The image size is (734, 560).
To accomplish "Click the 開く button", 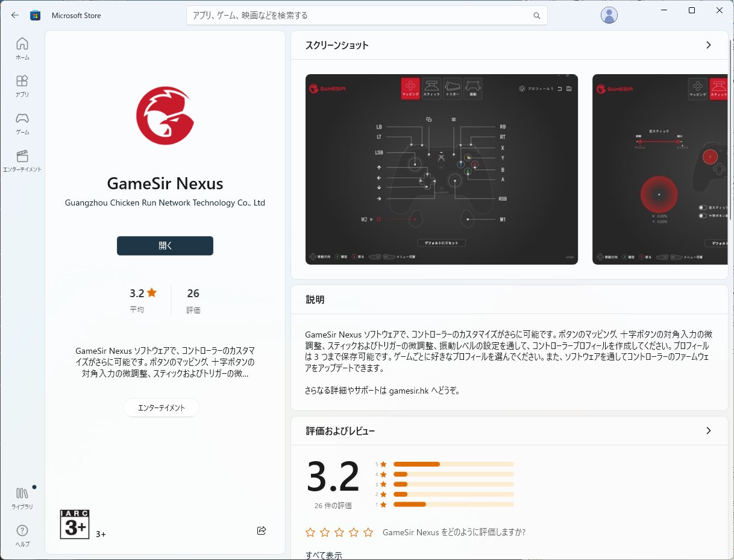I will point(165,246).
